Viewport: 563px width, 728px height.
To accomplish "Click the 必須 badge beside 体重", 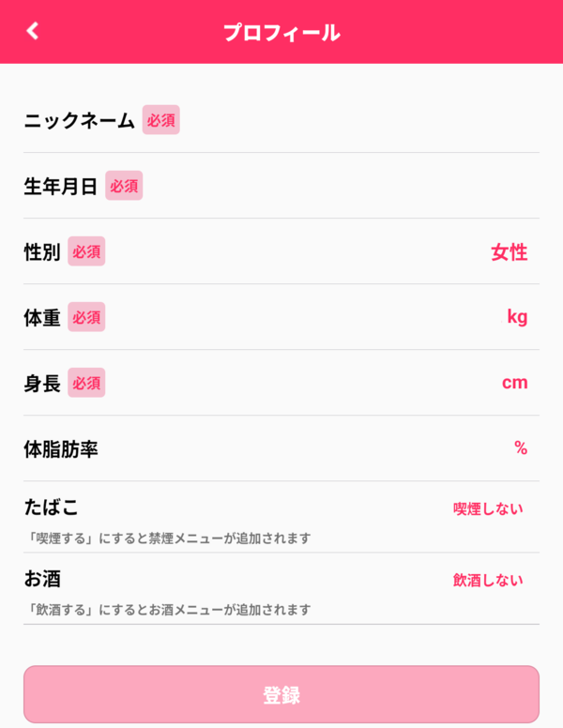I will click(x=86, y=317).
